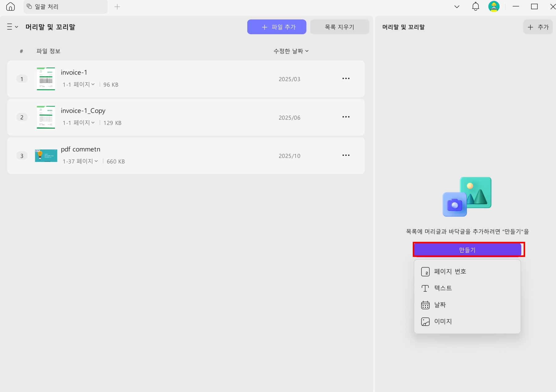Maximize the application window
This screenshot has width=556, height=392.
coord(534,6)
